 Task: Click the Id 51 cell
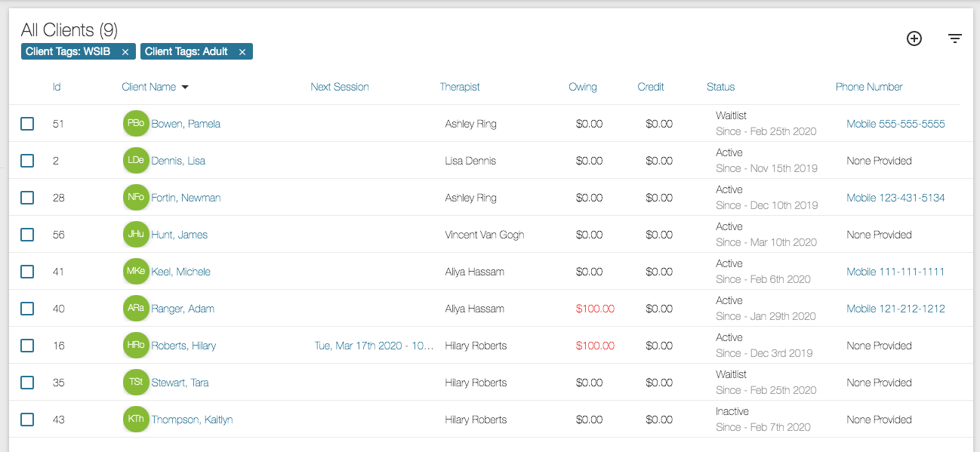click(58, 124)
